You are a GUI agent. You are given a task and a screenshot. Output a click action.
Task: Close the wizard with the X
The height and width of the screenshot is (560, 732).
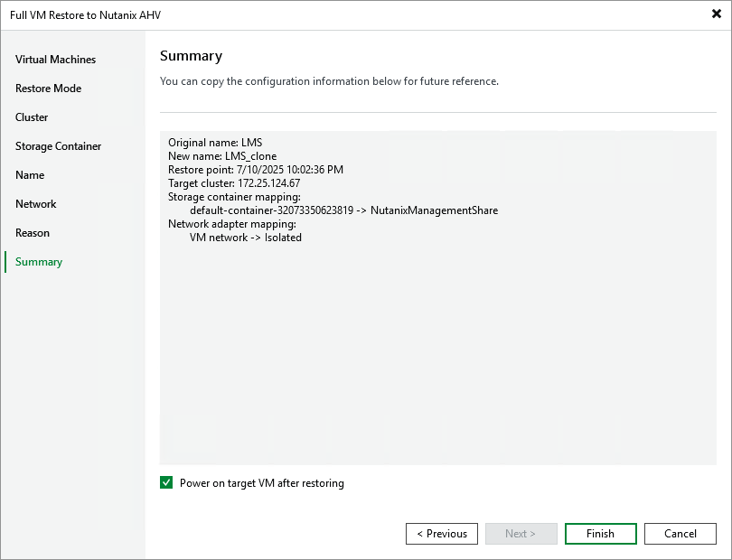[x=715, y=14]
